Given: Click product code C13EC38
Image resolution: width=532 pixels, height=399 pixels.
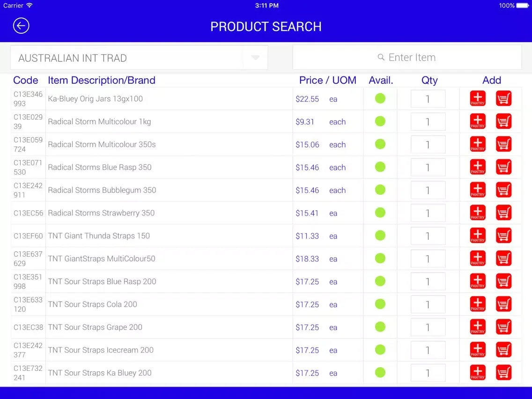Looking at the screenshot, I should [29, 327].
